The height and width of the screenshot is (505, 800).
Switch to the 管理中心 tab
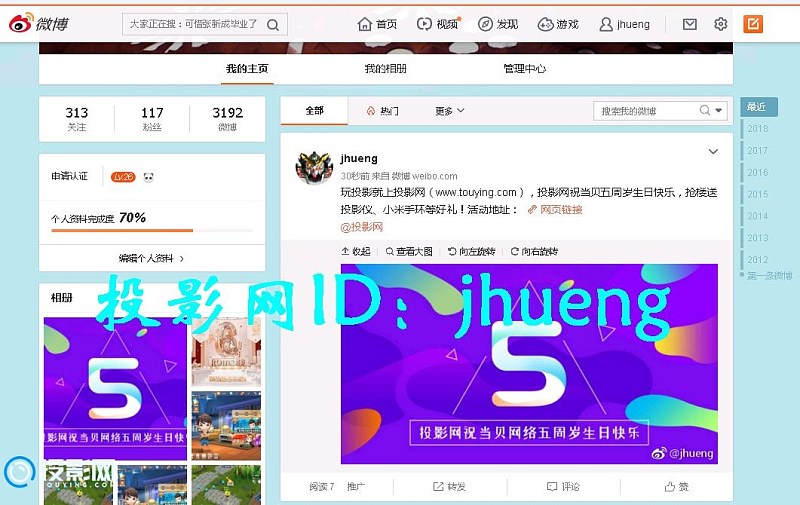click(524, 68)
